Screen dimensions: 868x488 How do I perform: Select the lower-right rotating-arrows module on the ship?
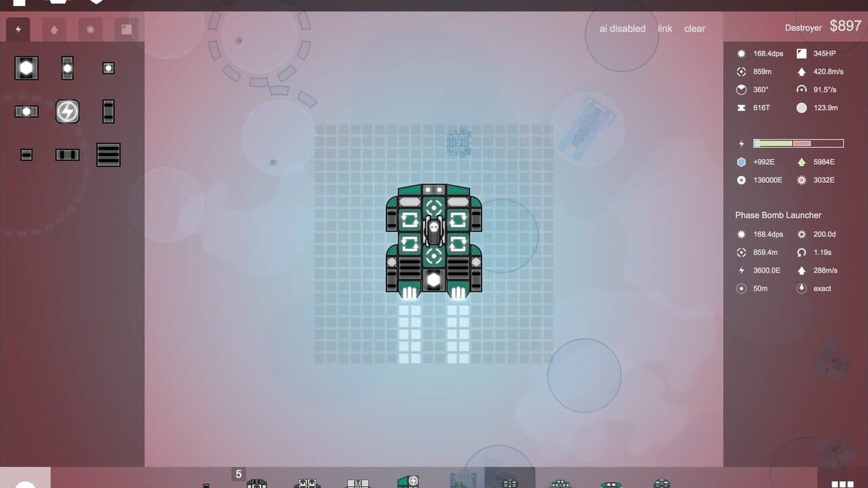tap(458, 244)
